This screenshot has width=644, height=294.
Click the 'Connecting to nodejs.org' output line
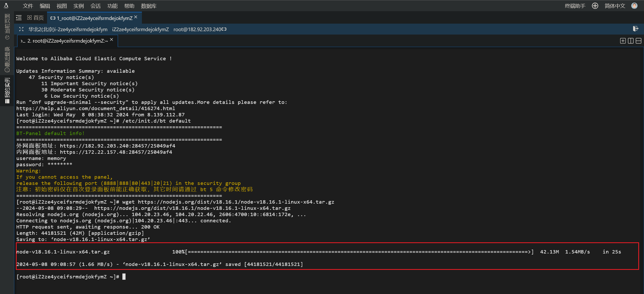[124, 221]
